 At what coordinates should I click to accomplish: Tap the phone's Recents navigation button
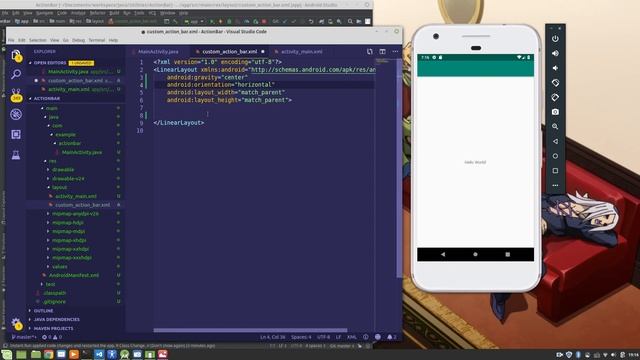(508, 254)
